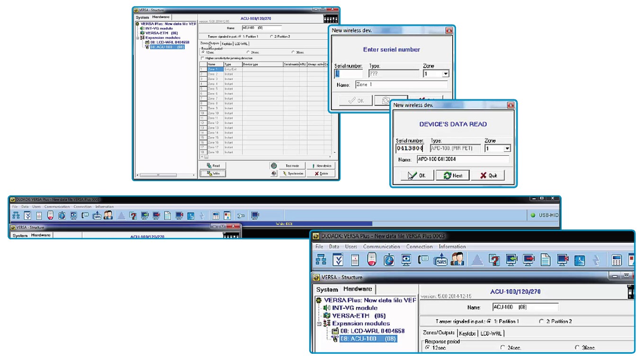Enable Higher sensitivity for jamming detection
The width and height of the screenshot is (644, 359).
click(x=203, y=58)
